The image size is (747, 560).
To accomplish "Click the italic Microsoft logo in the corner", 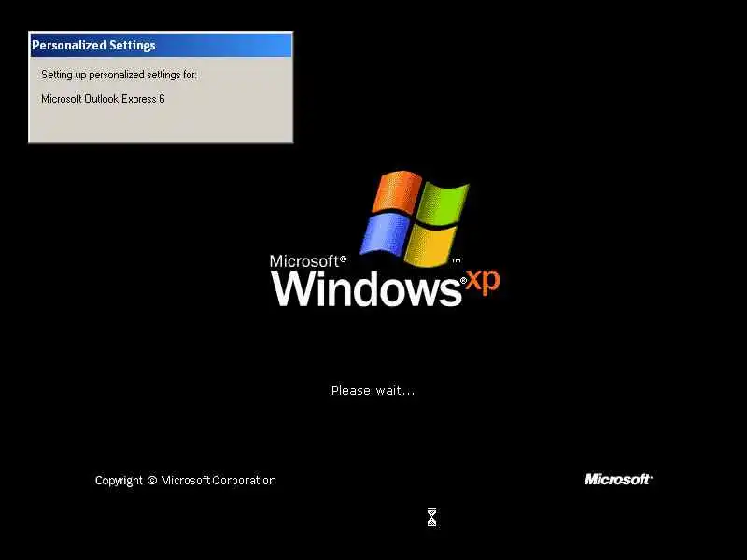I will coord(618,479).
